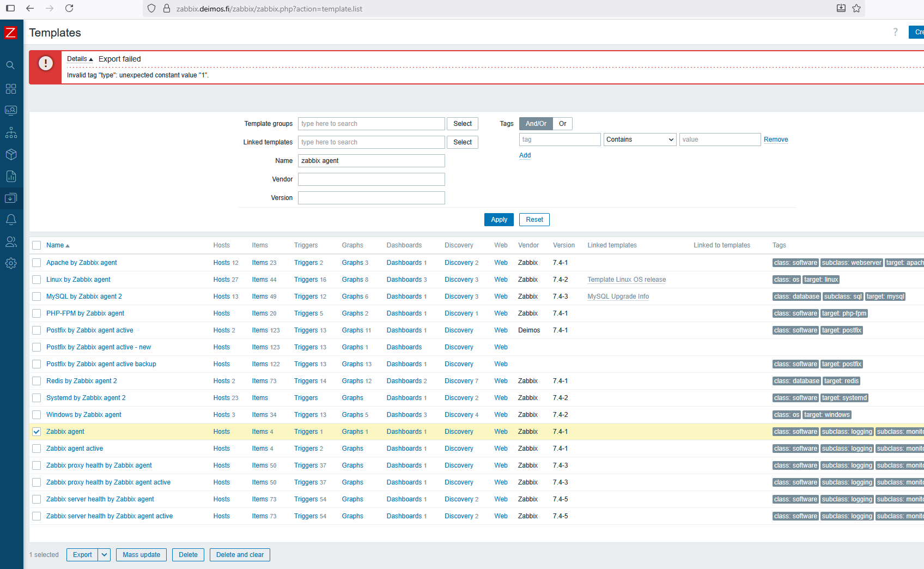Open the Template Linux OS release link
Screen dimensions: 924x569
click(x=627, y=280)
